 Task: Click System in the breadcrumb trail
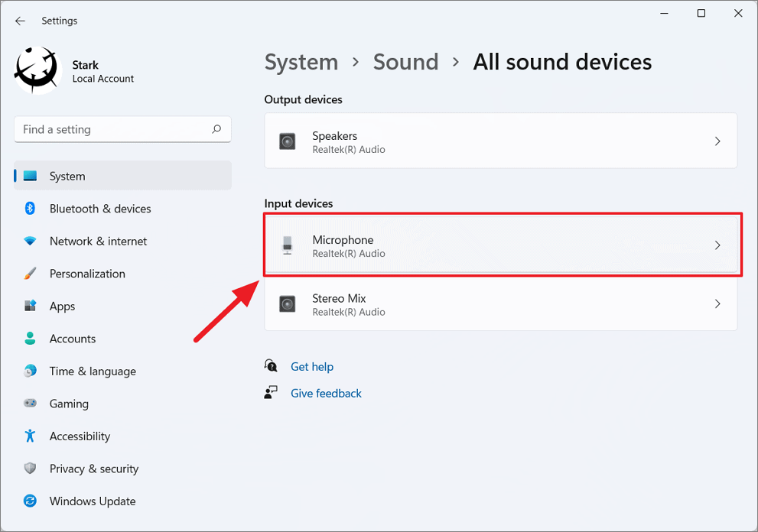coord(301,62)
